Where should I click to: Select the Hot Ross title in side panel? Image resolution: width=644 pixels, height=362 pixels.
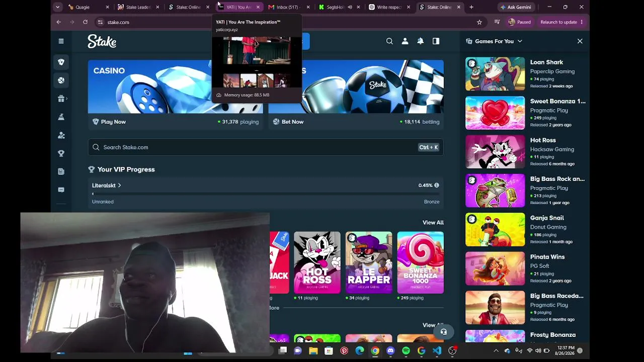coord(543,140)
